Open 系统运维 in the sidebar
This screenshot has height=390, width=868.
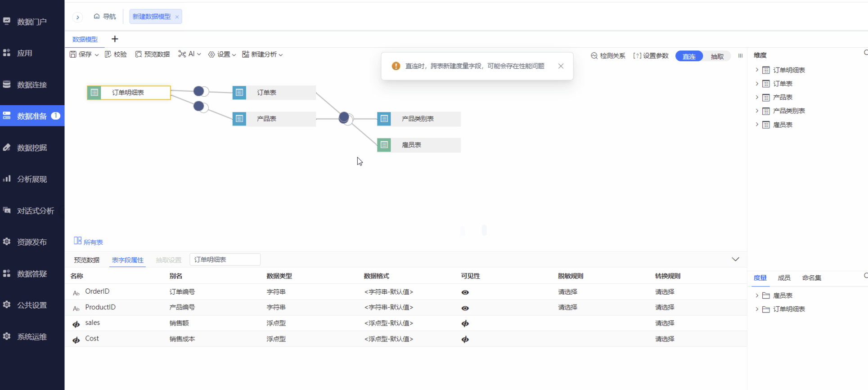[32, 336]
